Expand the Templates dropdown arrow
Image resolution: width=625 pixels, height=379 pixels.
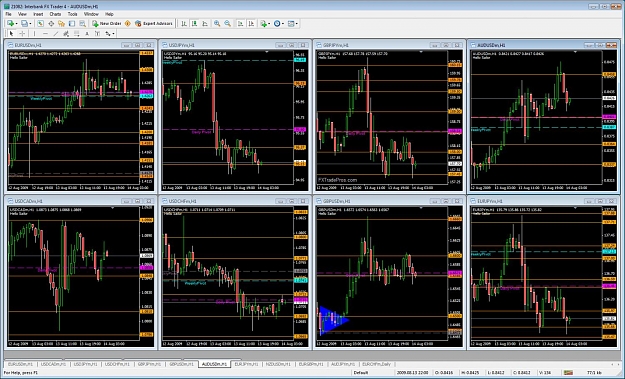pos(297,24)
